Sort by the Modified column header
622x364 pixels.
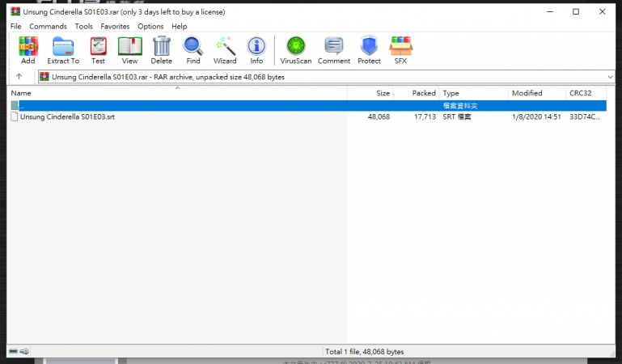537,93
